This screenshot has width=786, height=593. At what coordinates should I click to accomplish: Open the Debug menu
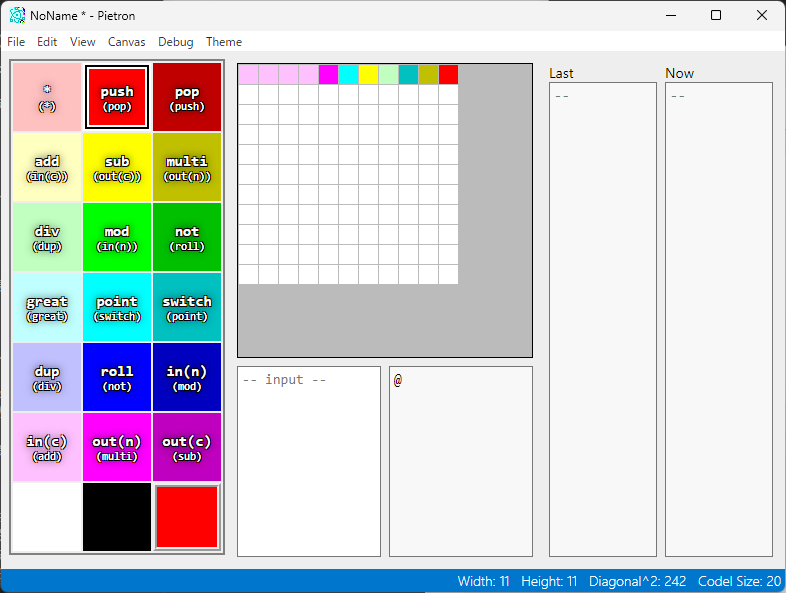click(176, 42)
